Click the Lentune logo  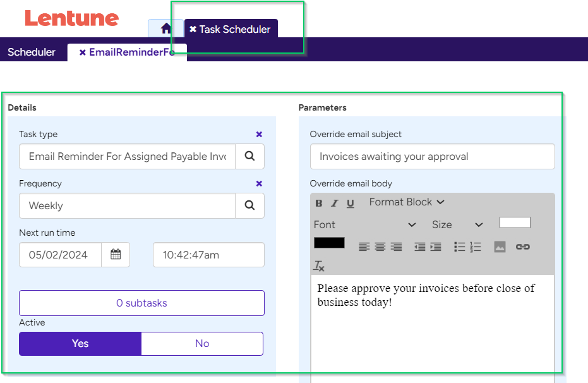pyautogui.click(x=71, y=18)
